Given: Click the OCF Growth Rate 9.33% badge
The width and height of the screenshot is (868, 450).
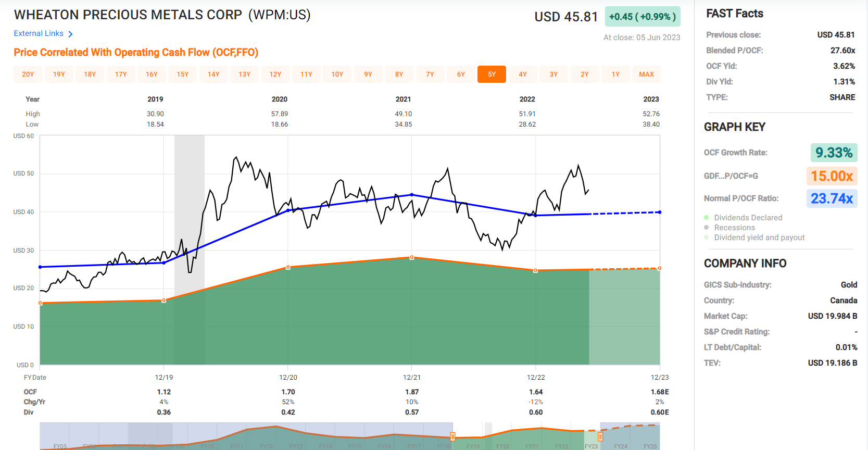Looking at the screenshot, I should [x=834, y=153].
